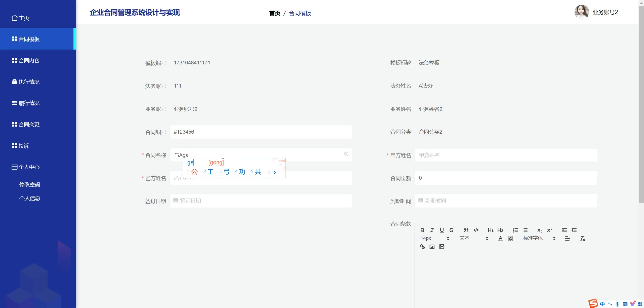Toggle strikethrough text style

tap(451, 230)
